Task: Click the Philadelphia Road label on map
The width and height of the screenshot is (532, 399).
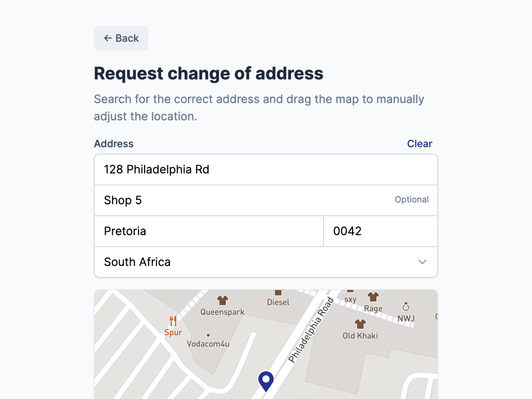Action: point(311,330)
